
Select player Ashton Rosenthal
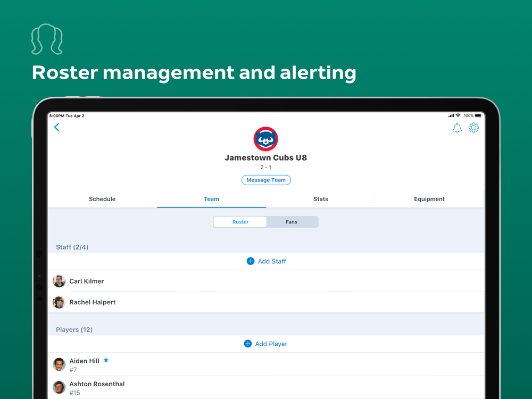click(x=266, y=387)
